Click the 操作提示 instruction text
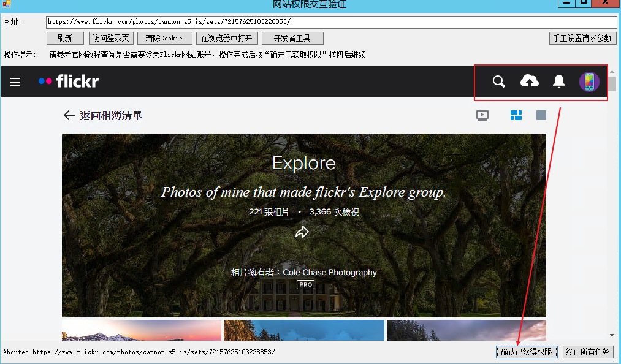The image size is (621, 364). tap(207, 55)
